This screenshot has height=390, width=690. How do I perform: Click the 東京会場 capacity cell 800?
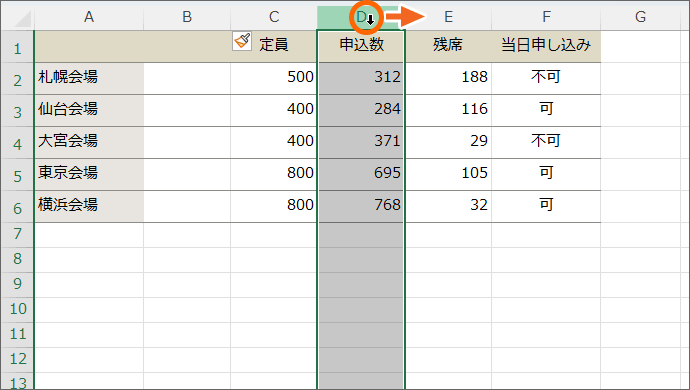tap(274, 175)
